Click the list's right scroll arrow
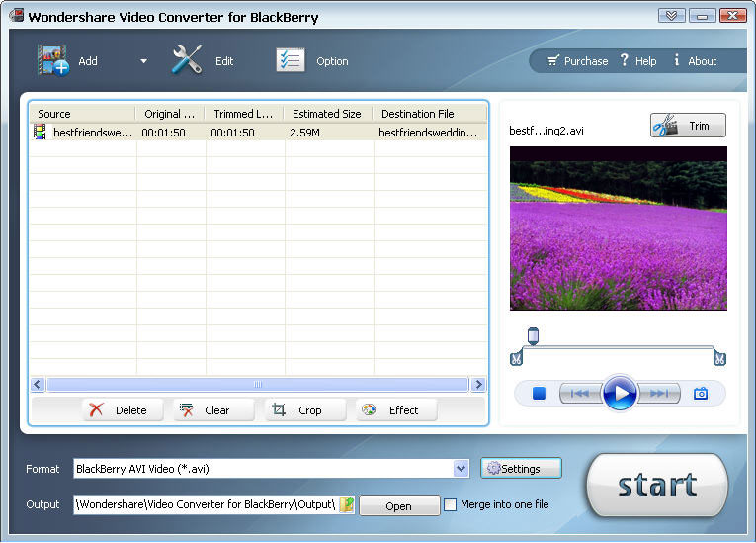Viewport: 756px width, 543px height. click(478, 384)
